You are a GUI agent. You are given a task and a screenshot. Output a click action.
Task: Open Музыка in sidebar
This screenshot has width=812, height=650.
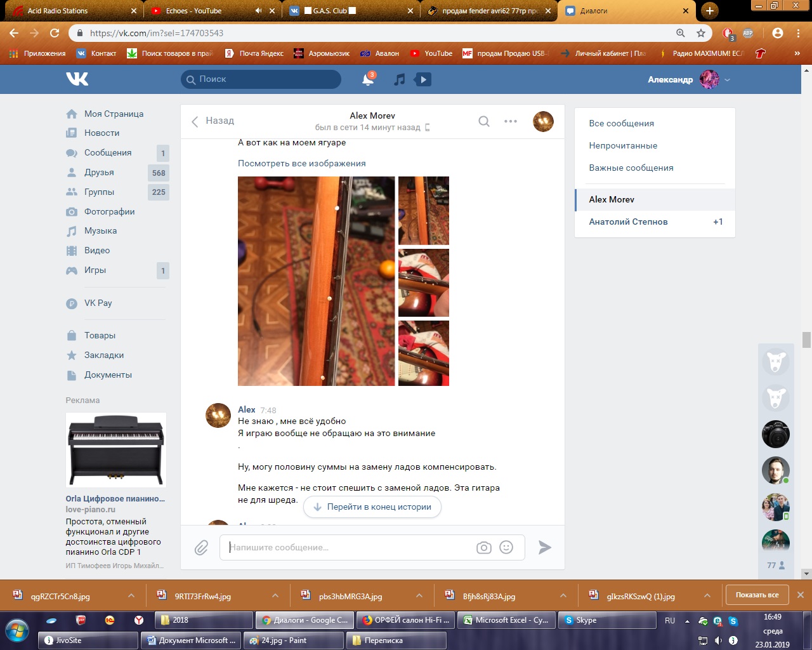coord(100,230)
